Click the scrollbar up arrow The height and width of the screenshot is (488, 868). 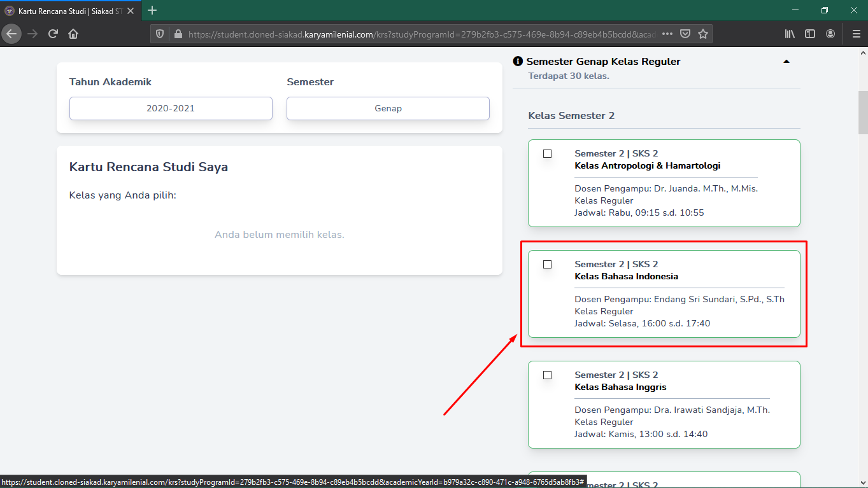pyautogui.click(x=863, y=52)
